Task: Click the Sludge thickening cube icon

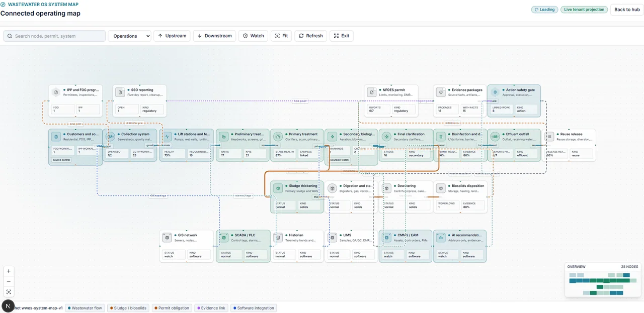Action: (x=278, y=188)
